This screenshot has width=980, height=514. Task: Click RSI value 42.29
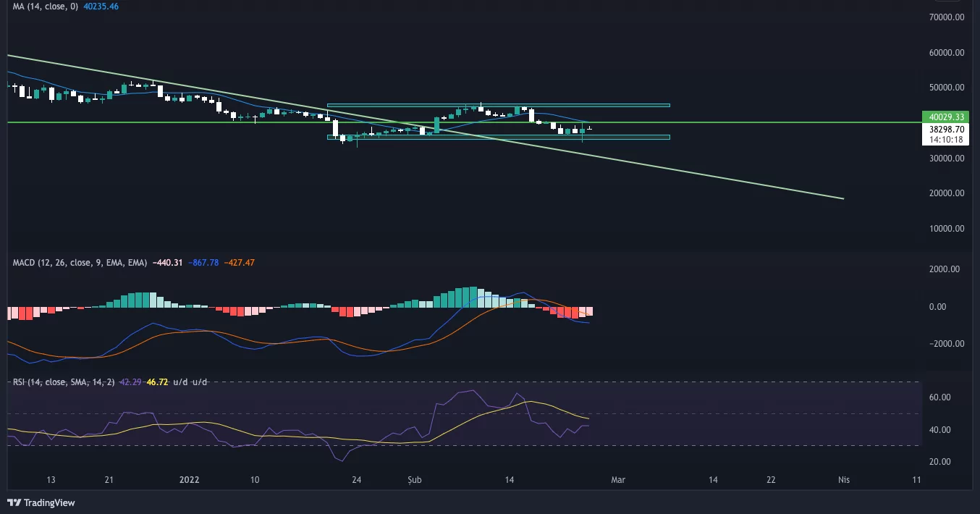click(x=130, y=382)
